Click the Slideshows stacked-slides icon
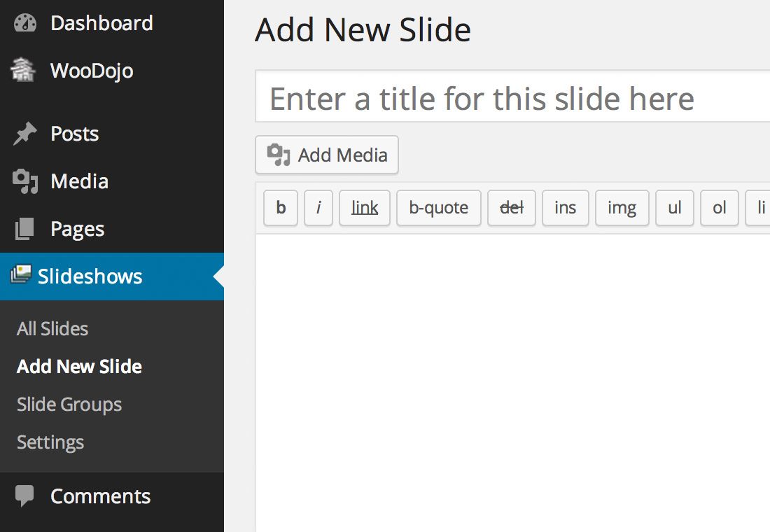This screenshot has height=532, width=770. click(23, 276)
